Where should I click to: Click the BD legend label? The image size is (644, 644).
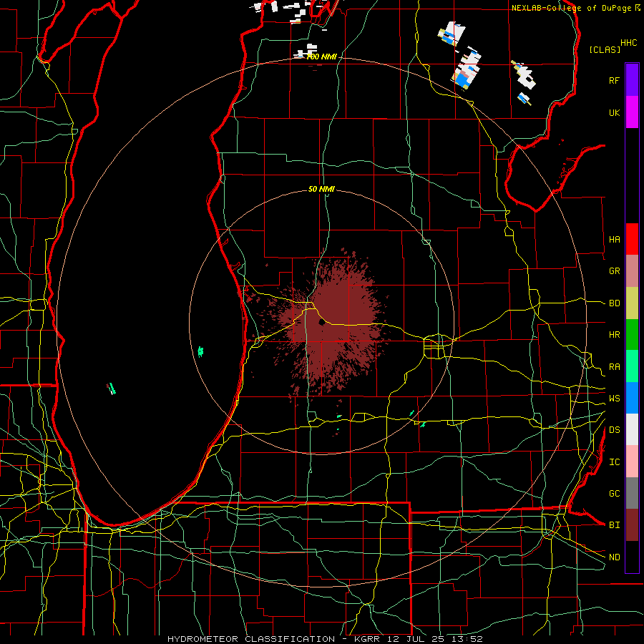614,303
